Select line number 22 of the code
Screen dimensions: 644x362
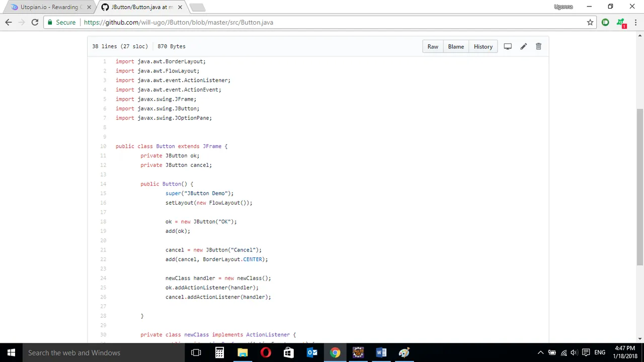(103, 259)
